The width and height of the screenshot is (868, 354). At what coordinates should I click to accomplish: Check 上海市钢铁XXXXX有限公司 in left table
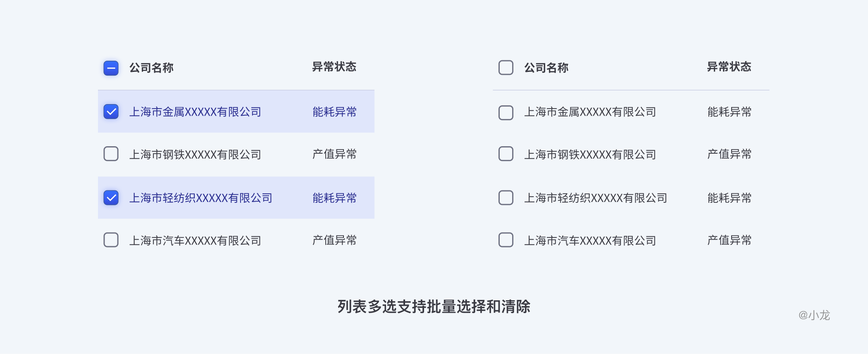point(111,154)
